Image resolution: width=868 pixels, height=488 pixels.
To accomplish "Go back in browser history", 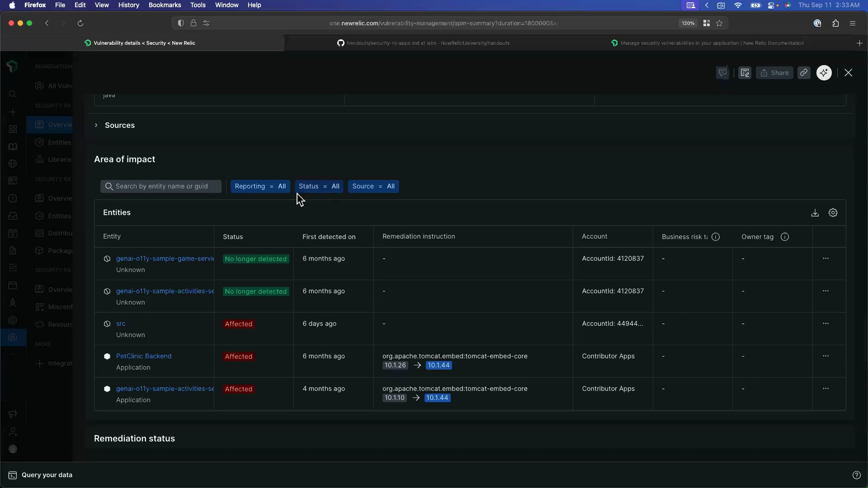I will tap(47, 23).
